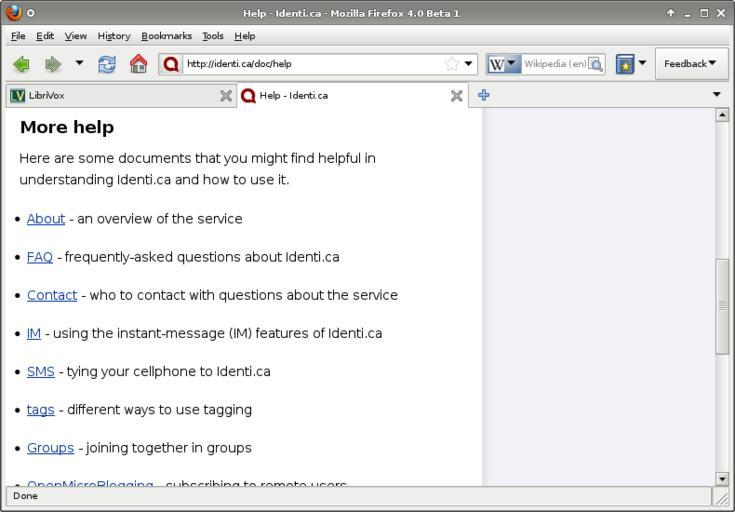Click the vertical scrollbar down arrow
735x512 pixels.
722,479
